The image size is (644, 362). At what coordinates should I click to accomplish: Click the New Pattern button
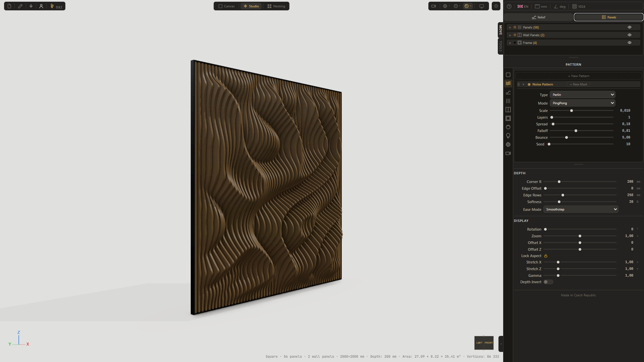(x=578, y=76)
